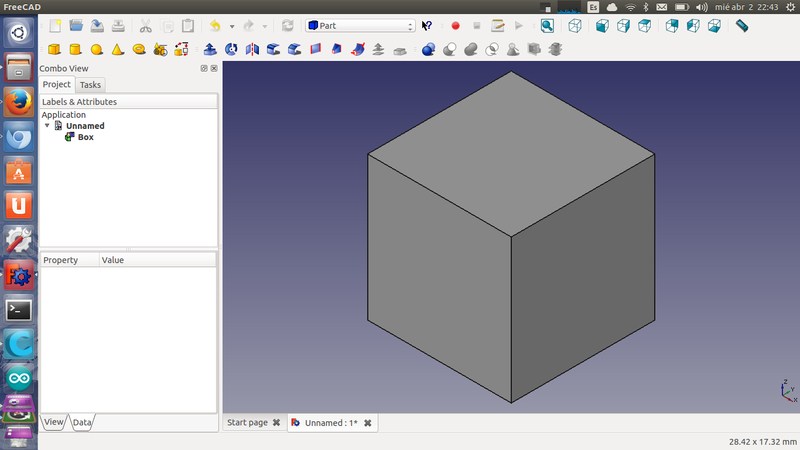This screenshot has height=450, width=800.
Task: Launch Firefox from the Ubuntu dock
Action: tap(18, 101)
